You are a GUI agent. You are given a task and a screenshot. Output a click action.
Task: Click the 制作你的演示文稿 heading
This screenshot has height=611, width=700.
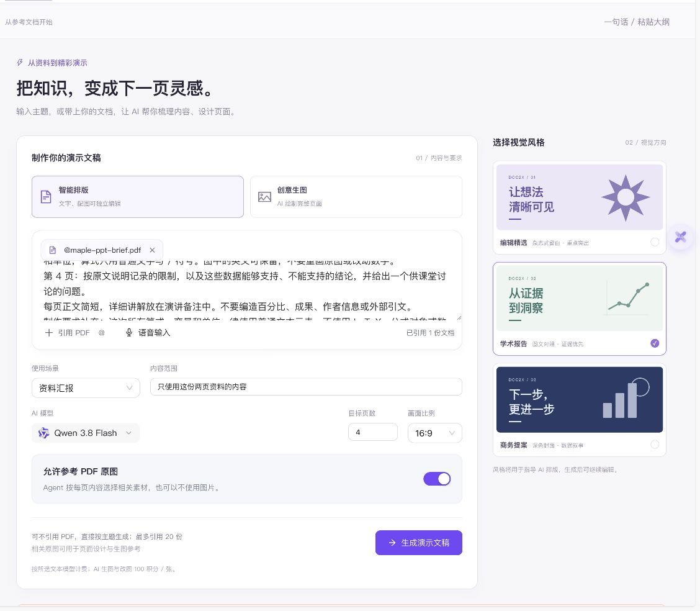[x=66, y=158]
